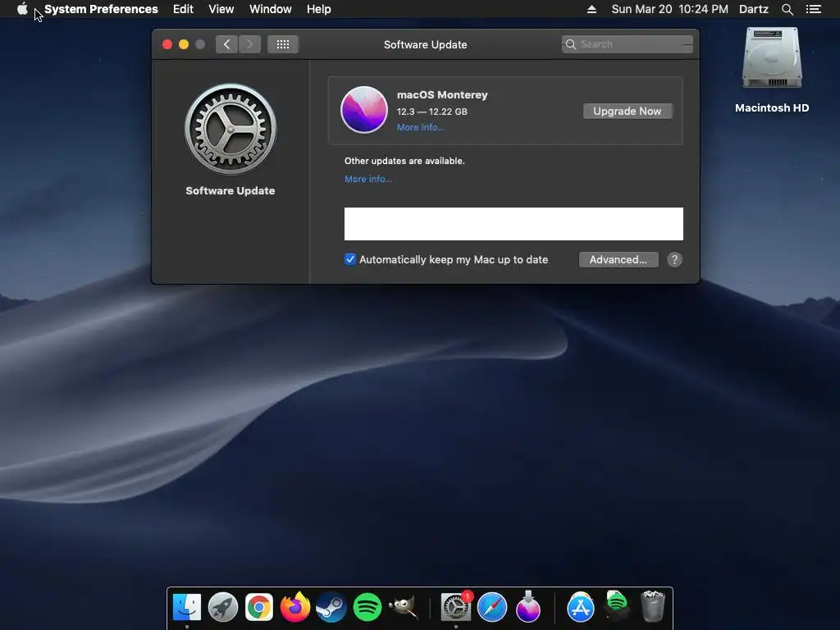Click the help question mark button

tap(674, 260)
